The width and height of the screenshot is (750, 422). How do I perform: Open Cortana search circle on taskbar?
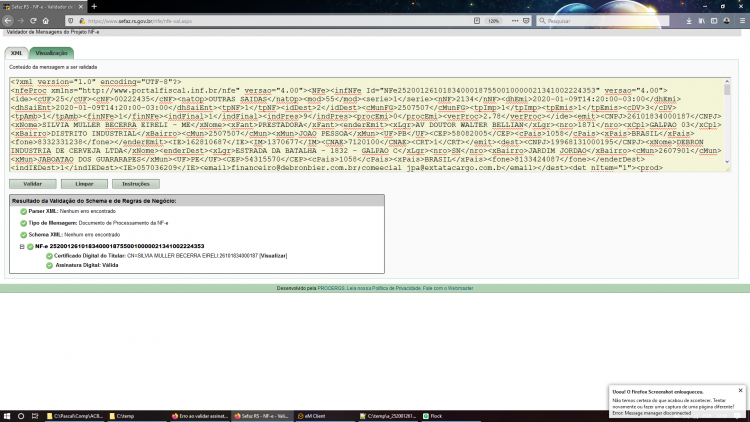[21, 416]
